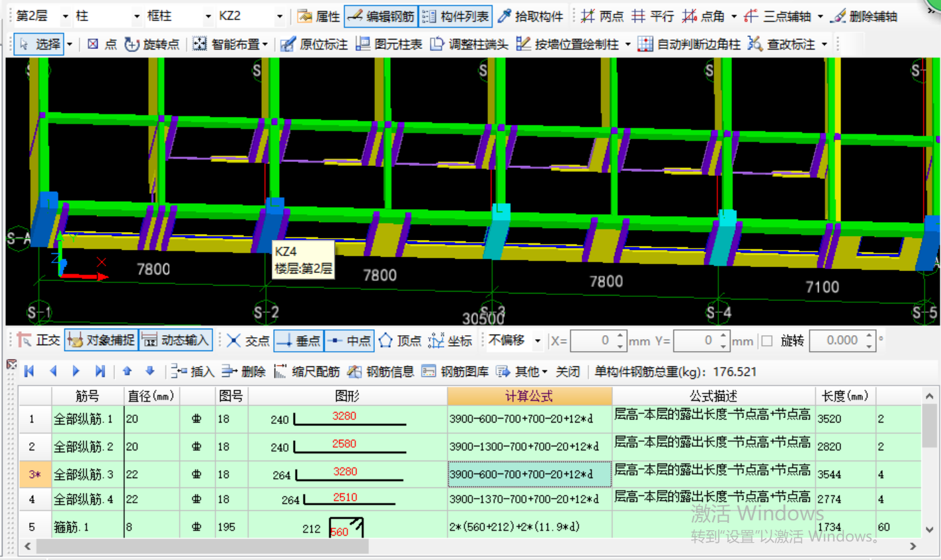Move rebar row up
This screenshot has height=560, width=941.
pyautogui.click(x=127, y=372)
